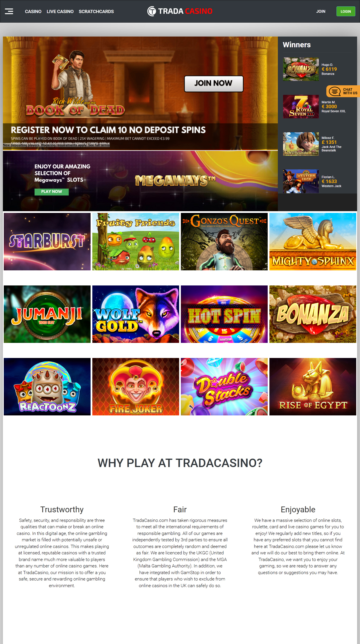360x644 pixels.
Task: Click the TradaCasino logo
Action: (180, 11)
